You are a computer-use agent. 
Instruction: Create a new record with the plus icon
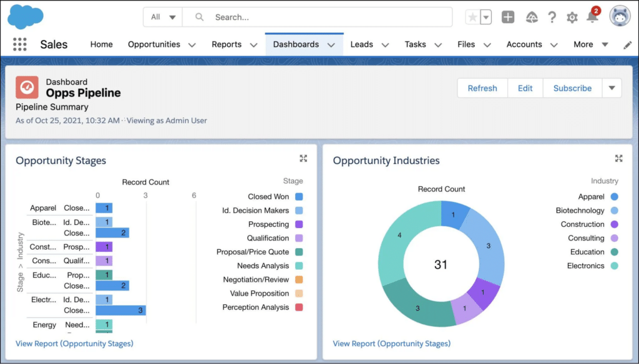point(508,17)
